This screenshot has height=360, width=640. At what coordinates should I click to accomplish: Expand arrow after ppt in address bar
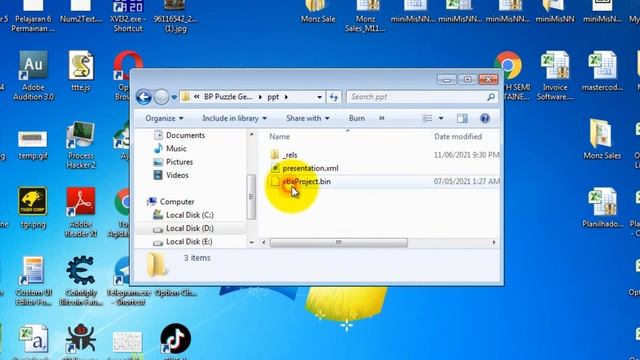(x=286, y=97)
